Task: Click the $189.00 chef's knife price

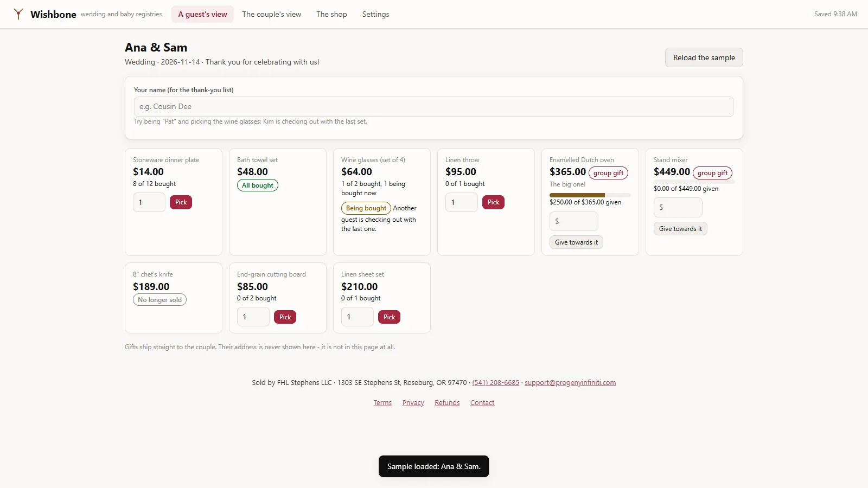Action: click(x=151, y=287)
